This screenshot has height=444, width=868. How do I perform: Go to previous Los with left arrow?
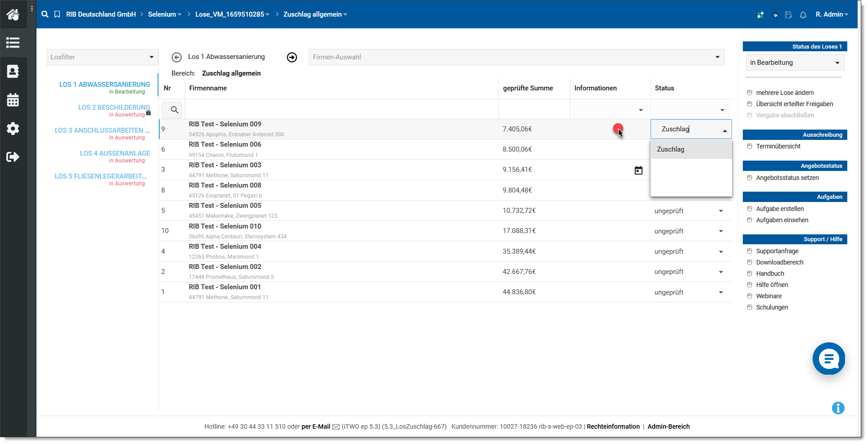(177, 57)
